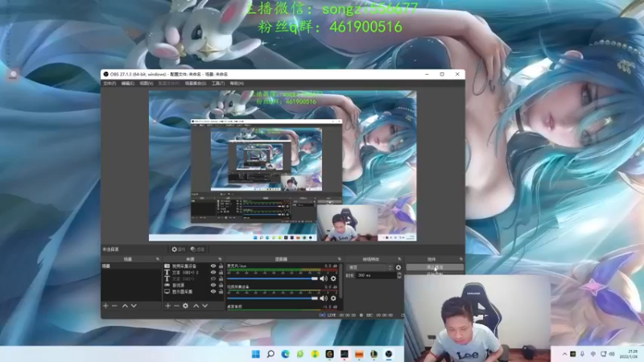Hide the display capture source
The width and height of the screenshot is (644, 362).
tap(213, 291)
